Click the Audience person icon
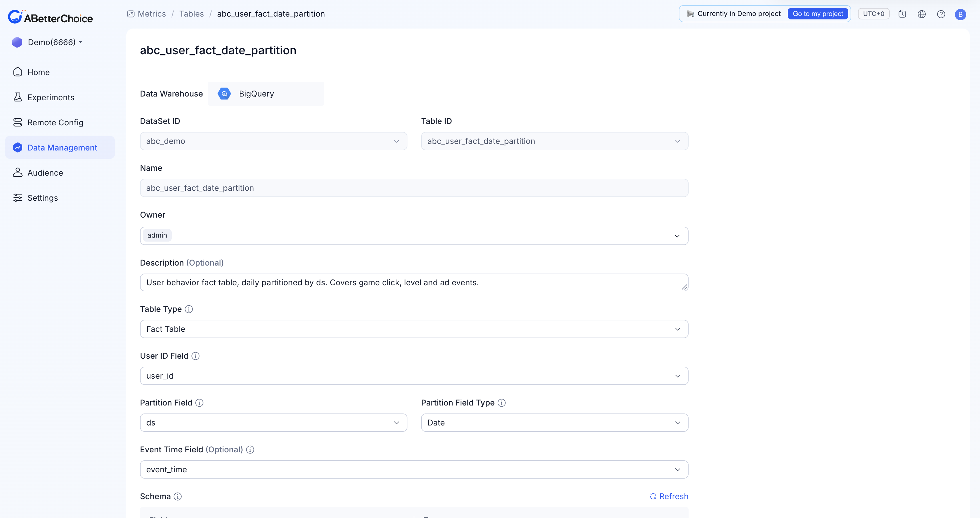980x518 pixels. [17, 172]
